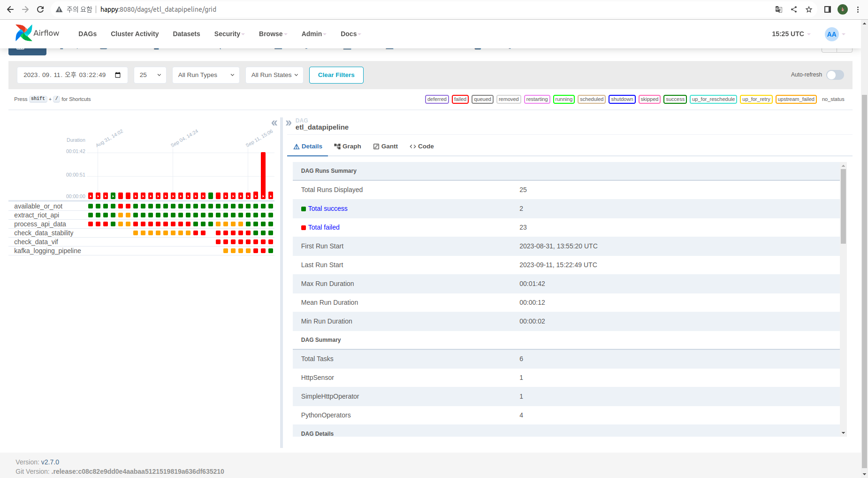Image resolution: width=868 pixels, height=478 pixels.
Task: Toggle the success state filter badge
Action: click(675, 99)
